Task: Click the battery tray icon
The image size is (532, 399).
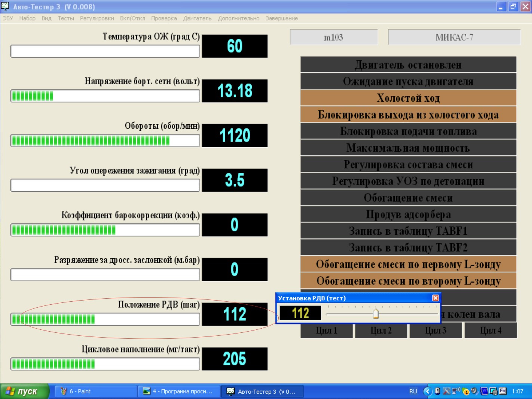Action: (x=437, y=391)
